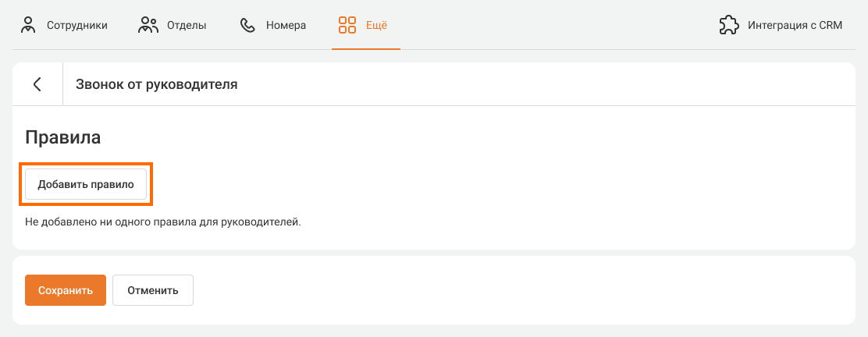The image size is (868, 337).
Task: Switch to the Отделы tab label
Action: point(187,25)
